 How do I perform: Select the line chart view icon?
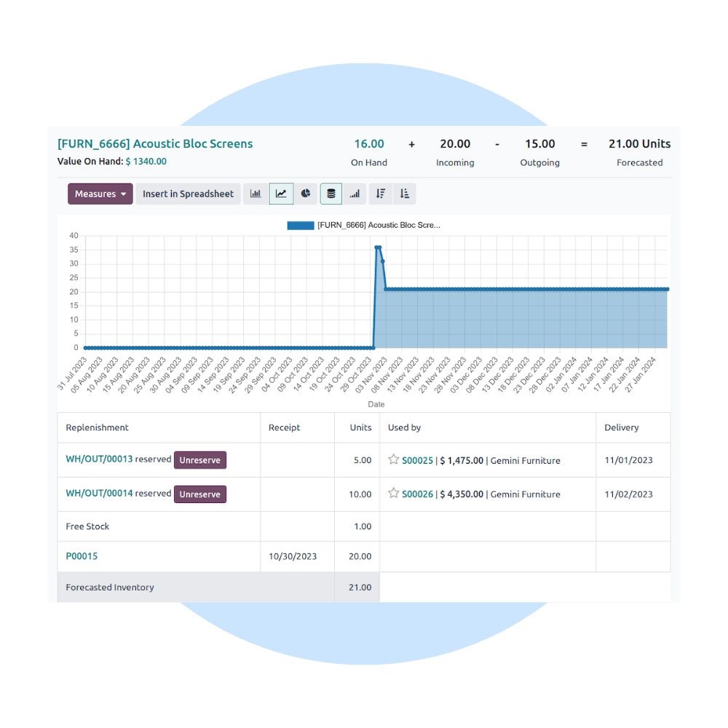click(281, 194)
